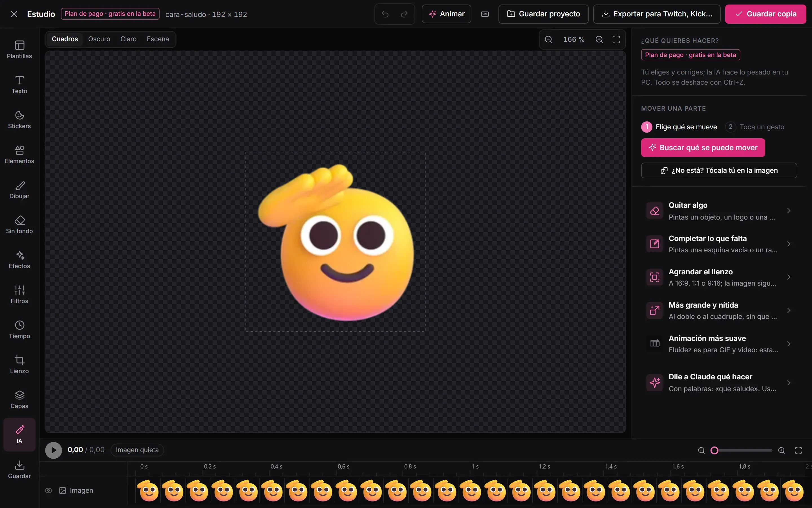The height and width of the screenshot is (508, 812).
Task: Select the IA magic wand tool
Action: (x=19, y=434)
